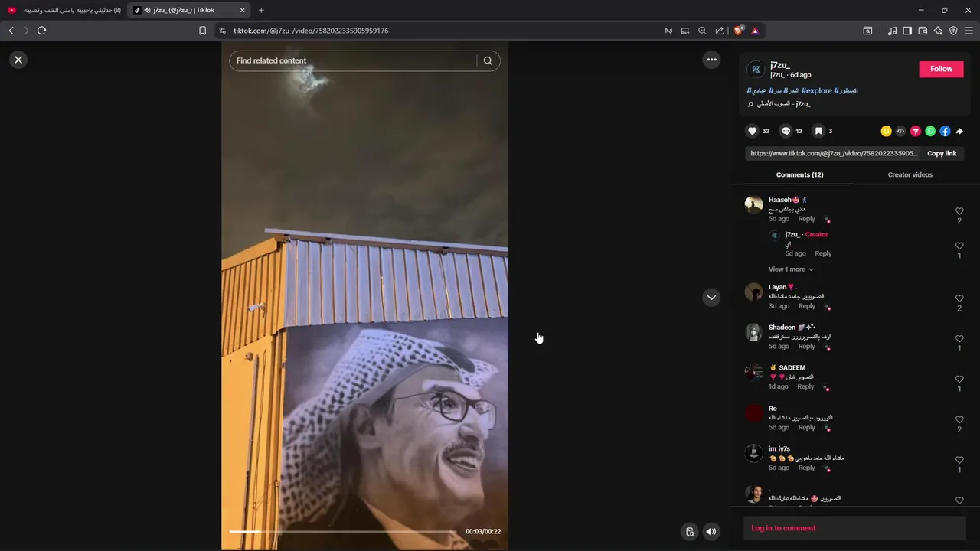Open Brave wallet icon in toolbar

[x=923, y=31]
